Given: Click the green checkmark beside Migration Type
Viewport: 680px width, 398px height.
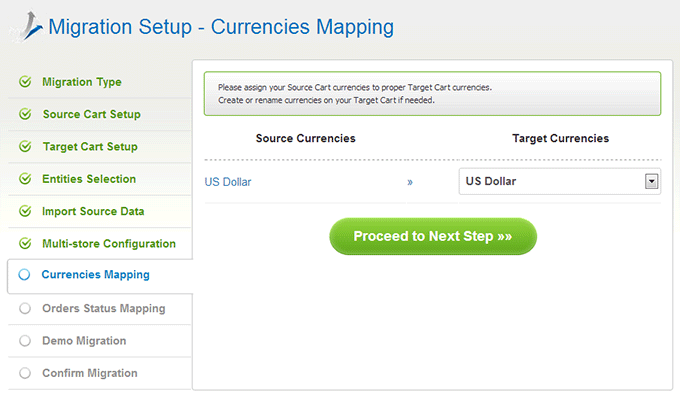Looking at the screenshot, I should (x=25, y=82).
